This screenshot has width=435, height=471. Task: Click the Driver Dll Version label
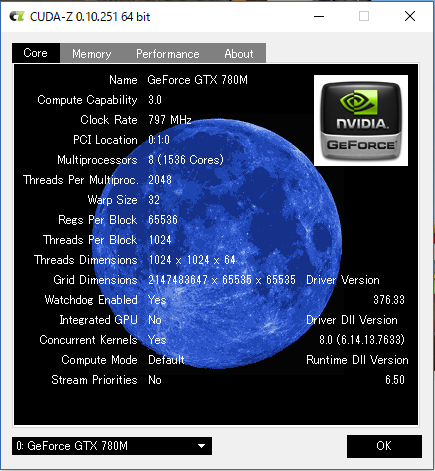pos(352,320)
